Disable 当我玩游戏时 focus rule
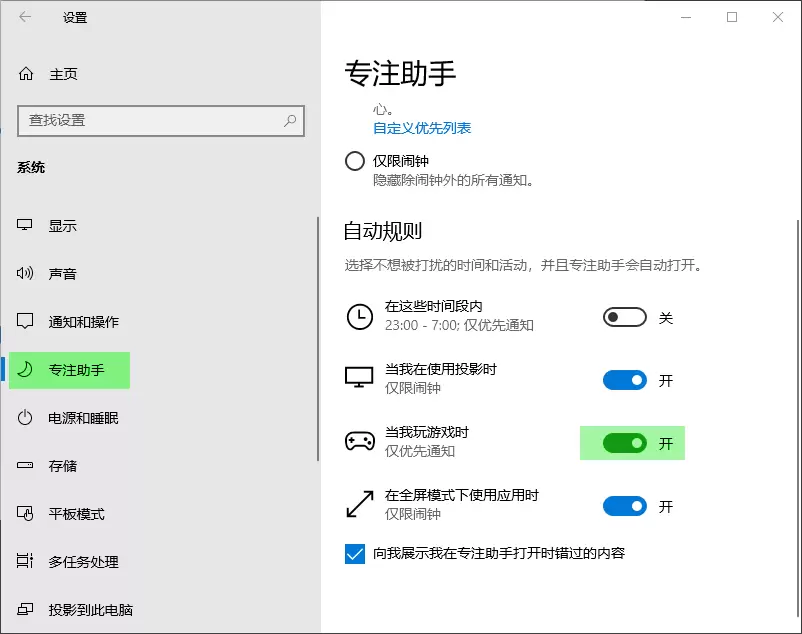This screenshot has width=802, height=634. 630,443
